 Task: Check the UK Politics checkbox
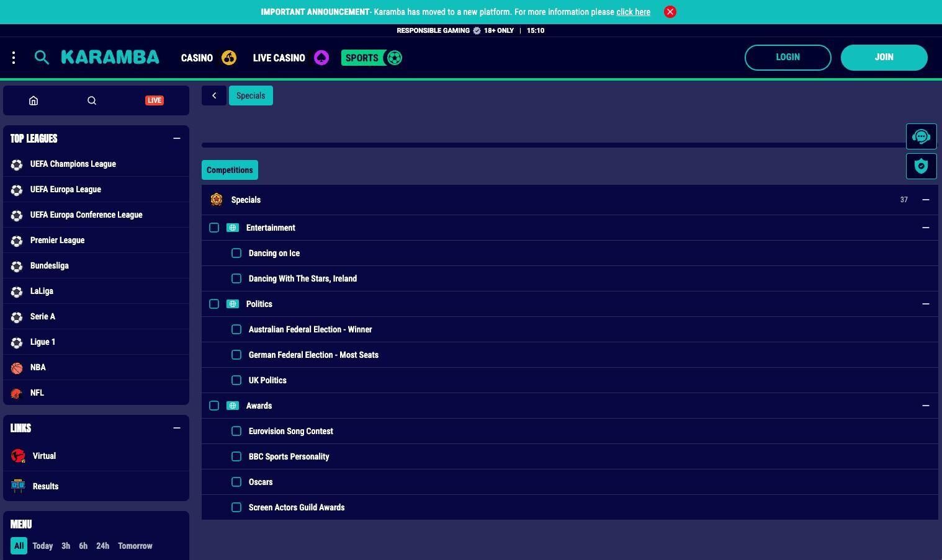click(236, 380)
